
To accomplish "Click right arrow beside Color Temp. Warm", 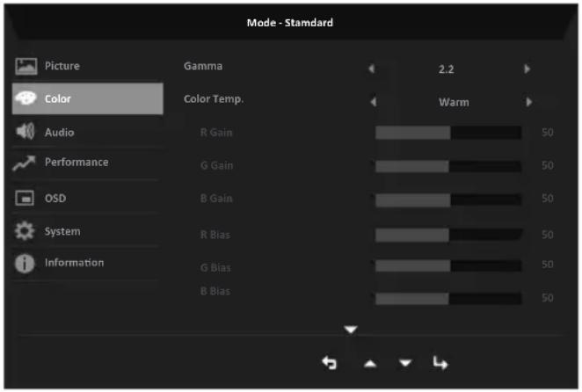I will pyautogui.click(x=529, y=102).
